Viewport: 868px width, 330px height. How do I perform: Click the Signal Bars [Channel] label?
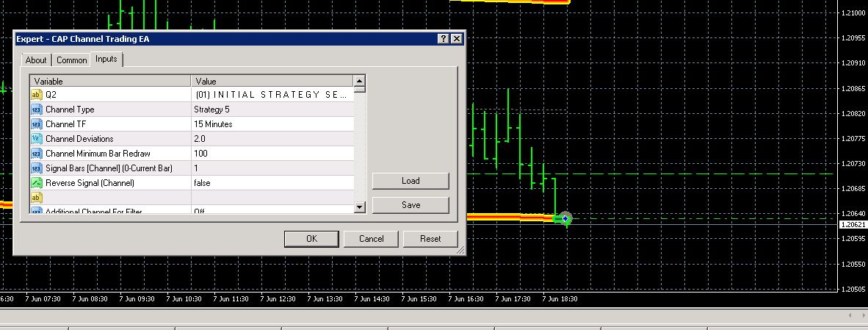109,168
